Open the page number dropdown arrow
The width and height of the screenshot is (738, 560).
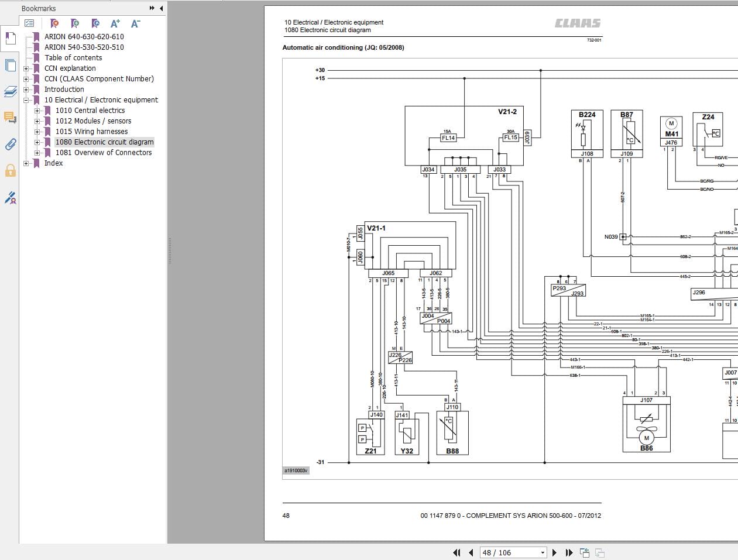(543, 552)
